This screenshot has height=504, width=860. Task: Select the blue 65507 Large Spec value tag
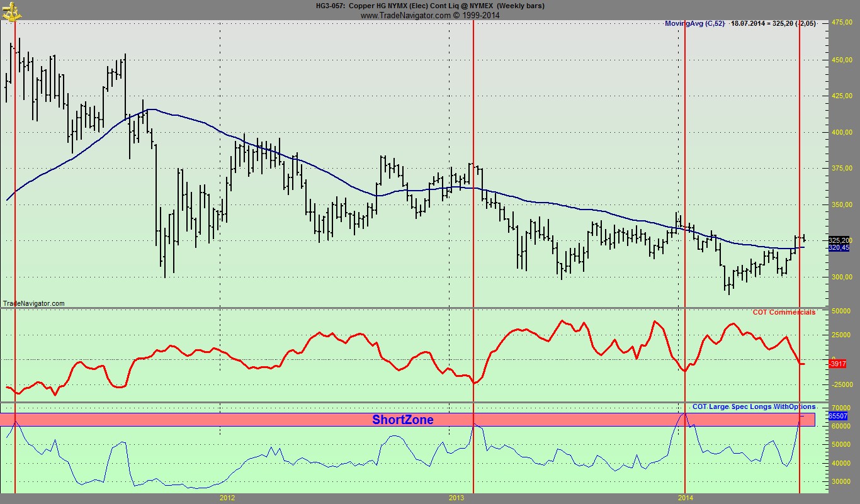(838, 417)
